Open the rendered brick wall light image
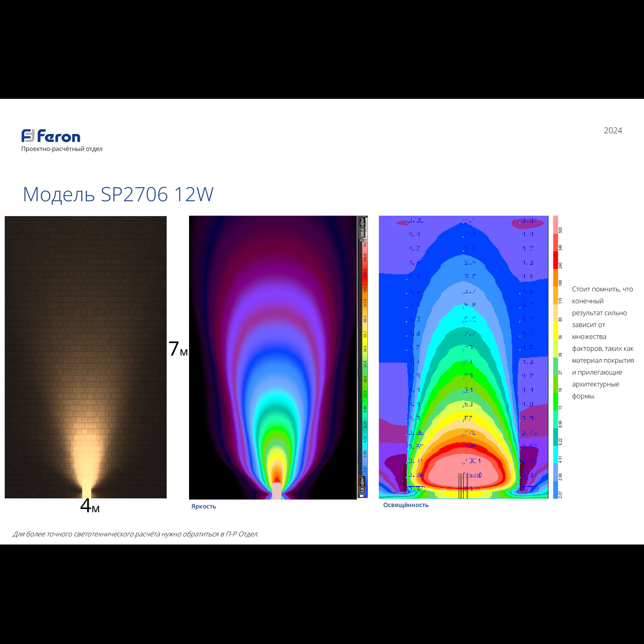The image size is (644, 644). (86, 357)
